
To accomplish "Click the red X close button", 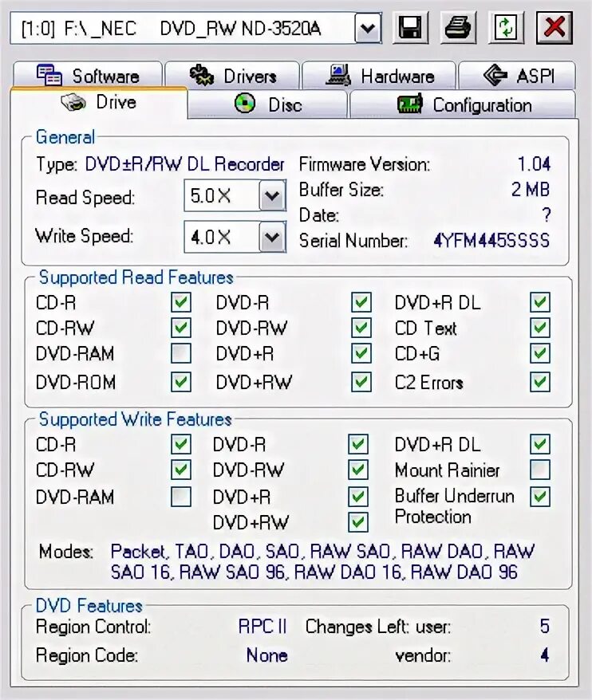I will point(554,28).
